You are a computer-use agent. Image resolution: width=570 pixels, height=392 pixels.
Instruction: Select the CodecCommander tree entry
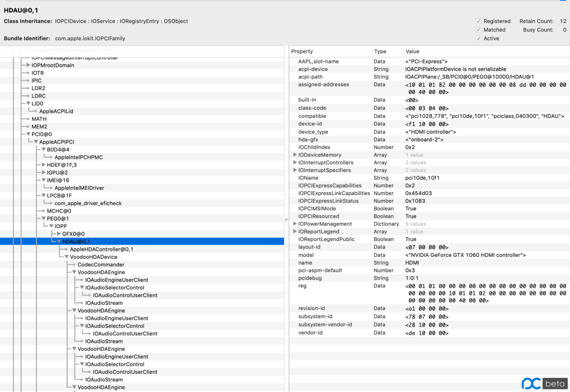101,265
